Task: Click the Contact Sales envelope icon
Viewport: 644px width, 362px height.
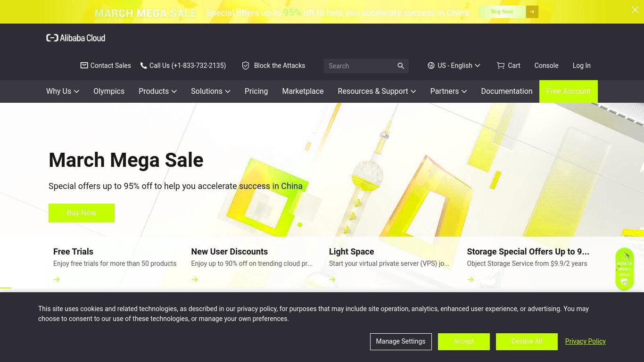Action: (84, 66)
